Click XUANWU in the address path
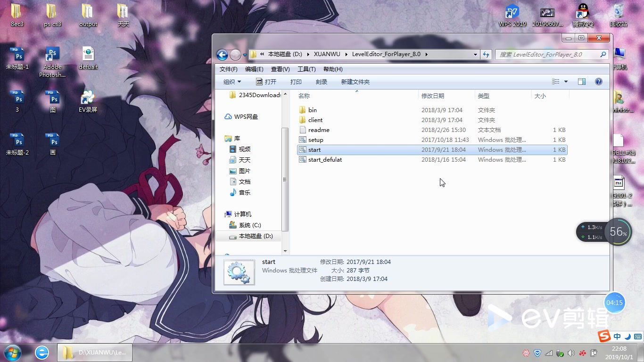Screen dimensions: 644x362 point(327,54)
